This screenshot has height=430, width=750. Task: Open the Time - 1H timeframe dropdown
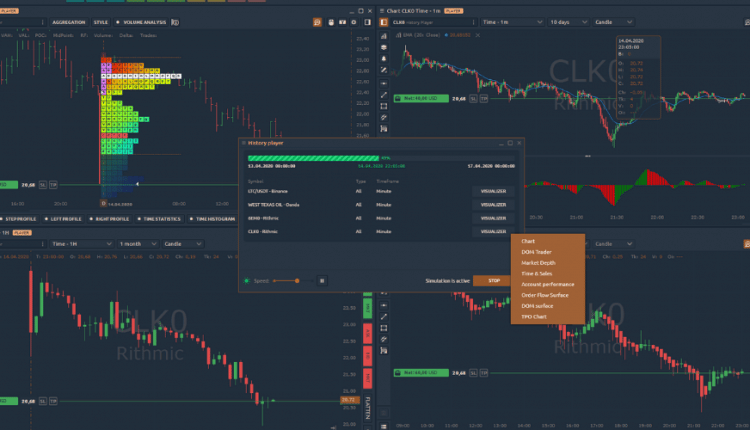82,244
